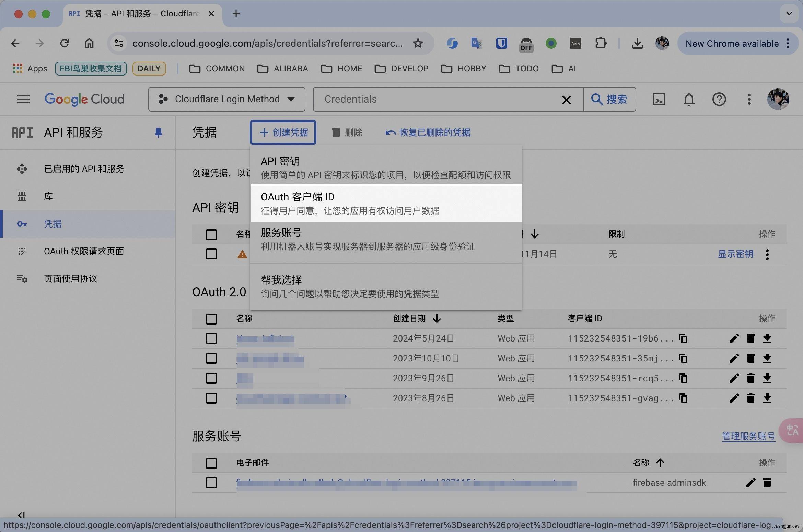Collapse the left navigation panel arrow
This screenshot has height=532, width=803.
tap(21, 515)
